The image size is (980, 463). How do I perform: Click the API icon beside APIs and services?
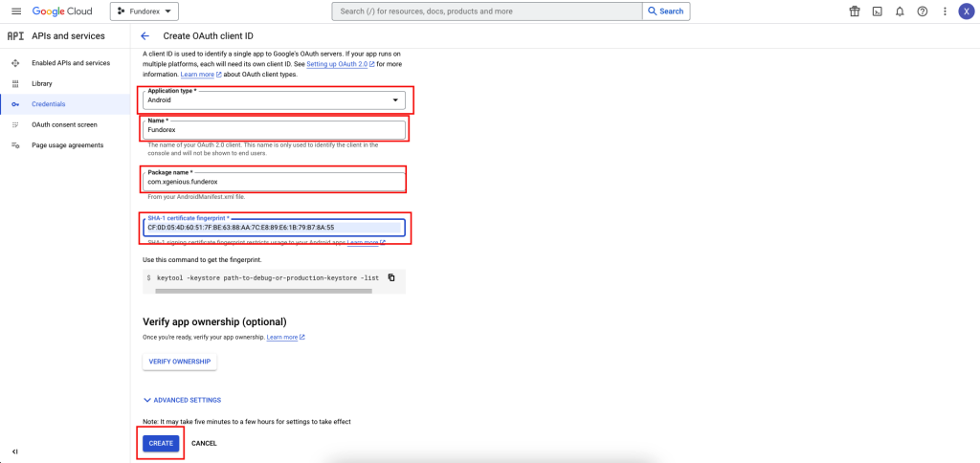tap(15, 36)
